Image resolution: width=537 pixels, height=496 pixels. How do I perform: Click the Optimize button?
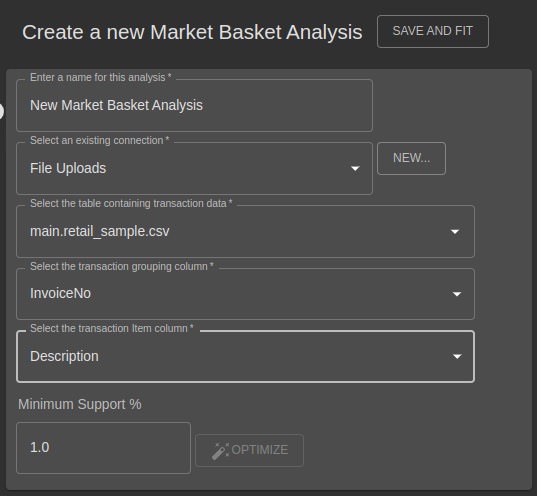click(x=249, y=450)
